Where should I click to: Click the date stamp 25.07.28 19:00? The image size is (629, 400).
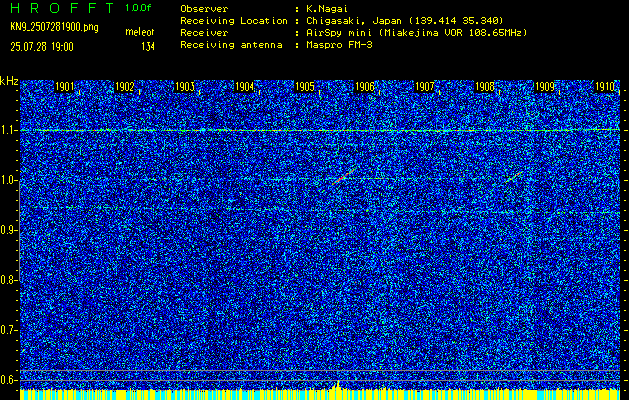pos(42,47)
